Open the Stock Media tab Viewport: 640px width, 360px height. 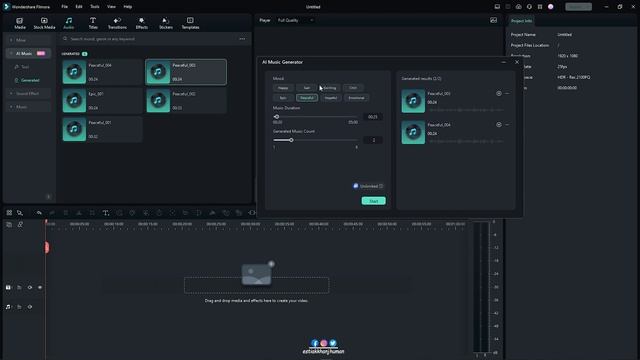[44, 23]
